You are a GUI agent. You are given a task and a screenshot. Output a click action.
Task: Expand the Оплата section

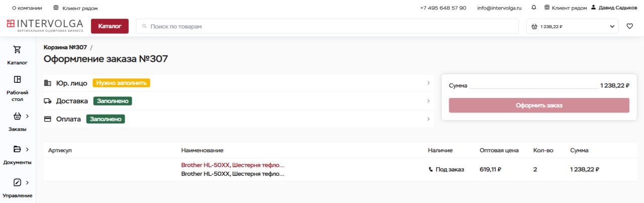pyautogui.click(x=238, y=119)
